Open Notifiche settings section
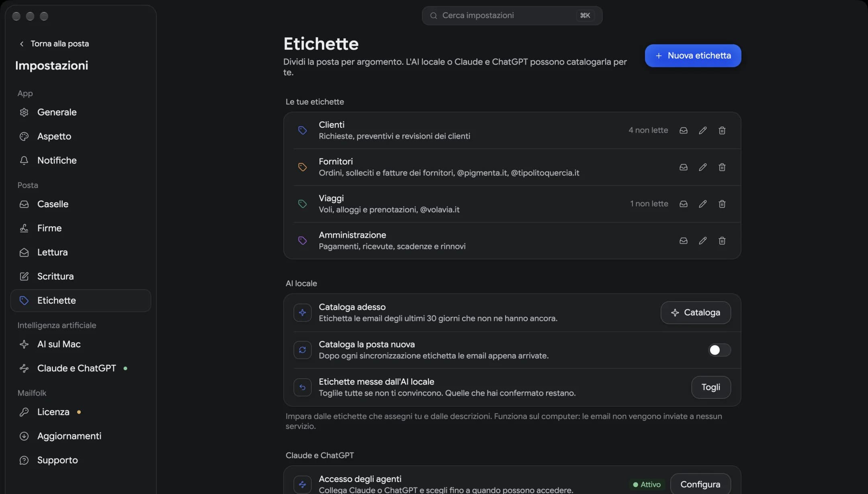 point(80,161)
